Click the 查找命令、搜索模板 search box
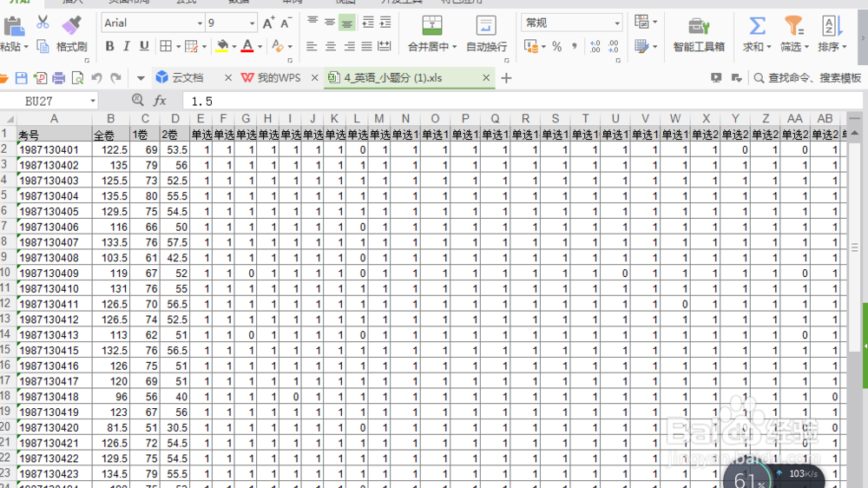The width and height of the screenshot is (868, 488). (x=808, y=78)
